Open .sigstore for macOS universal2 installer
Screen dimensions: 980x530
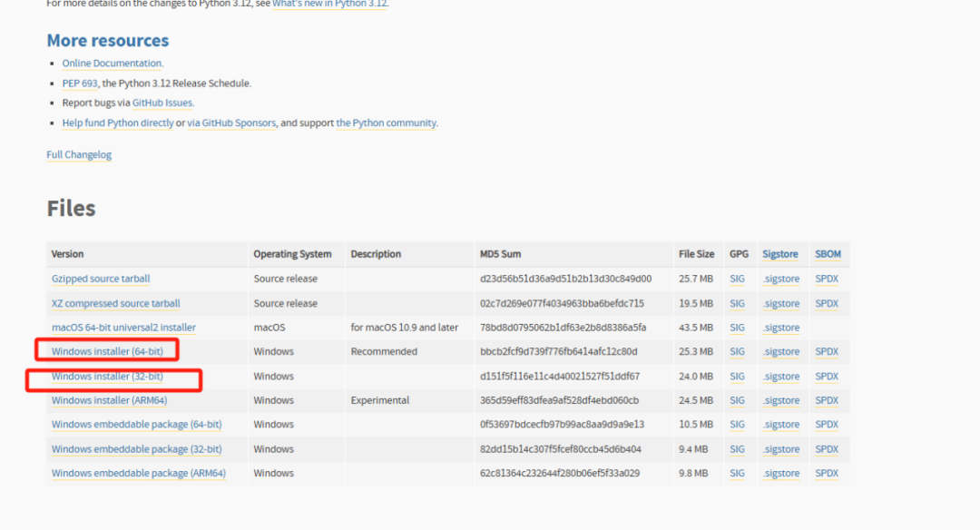pos(781,328)
